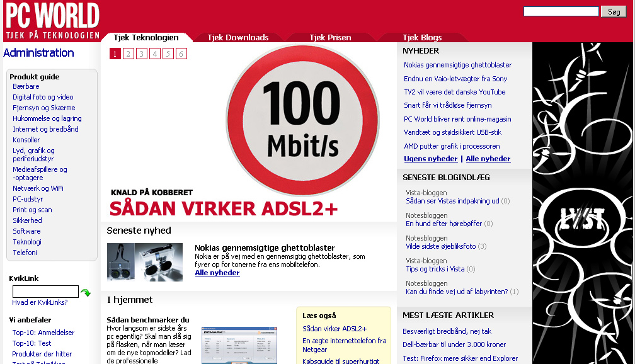Select slide number 4 in the carousel pager
Viewport: 635px width, 364px height.
point(154,54)
